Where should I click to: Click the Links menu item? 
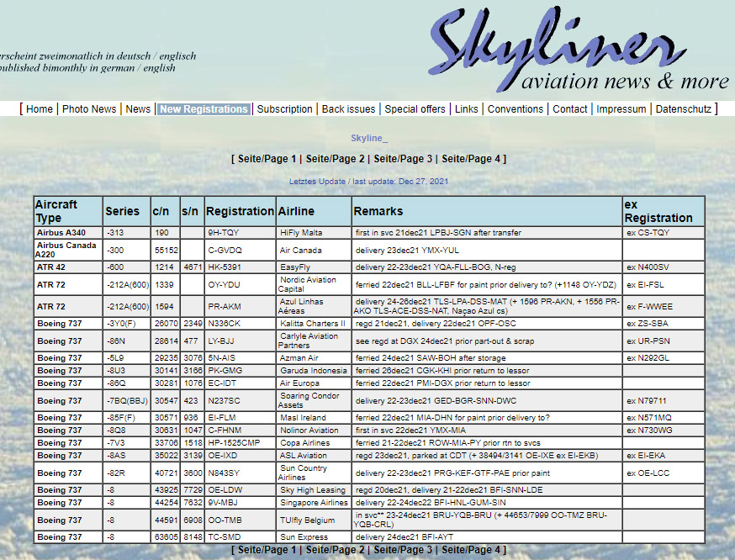(466, 109)
